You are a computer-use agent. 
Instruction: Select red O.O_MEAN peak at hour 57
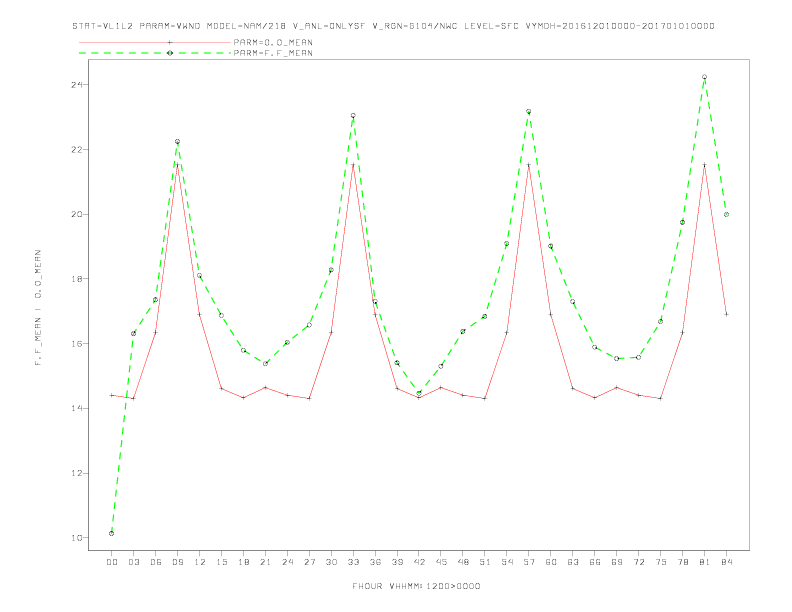[529, 165]
